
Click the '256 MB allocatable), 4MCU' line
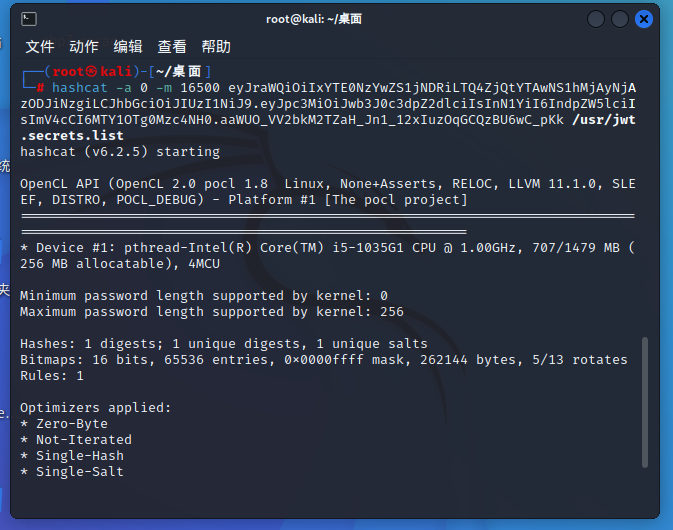point(120,263)
